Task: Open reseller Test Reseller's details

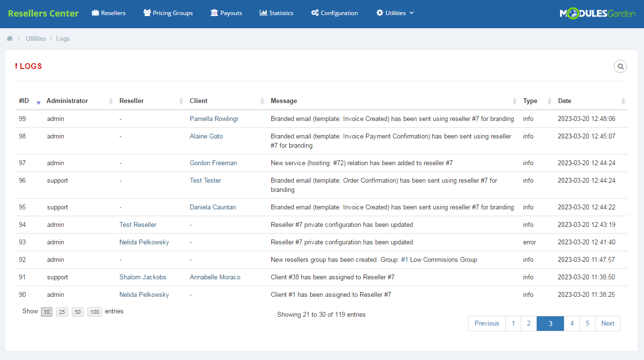Action: [x=138, y=224]
